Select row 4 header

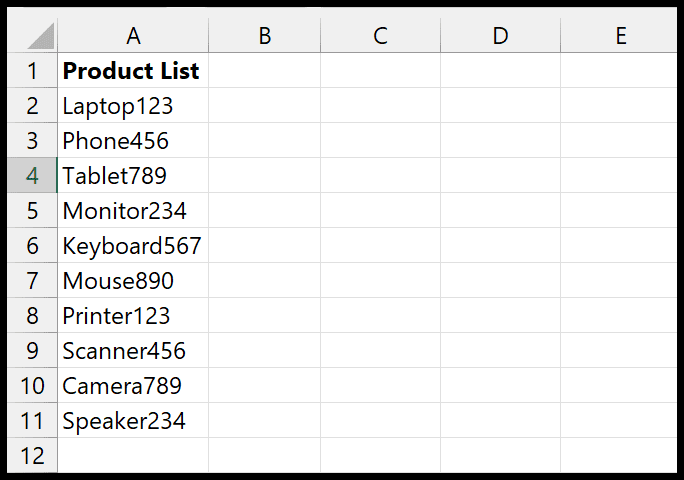click(x=32, y=175)
